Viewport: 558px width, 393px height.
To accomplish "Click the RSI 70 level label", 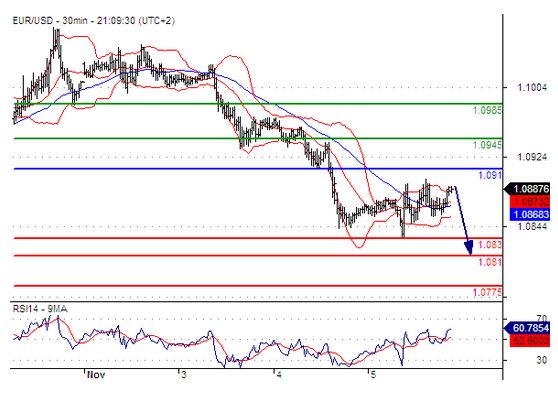I will (542, 318).
